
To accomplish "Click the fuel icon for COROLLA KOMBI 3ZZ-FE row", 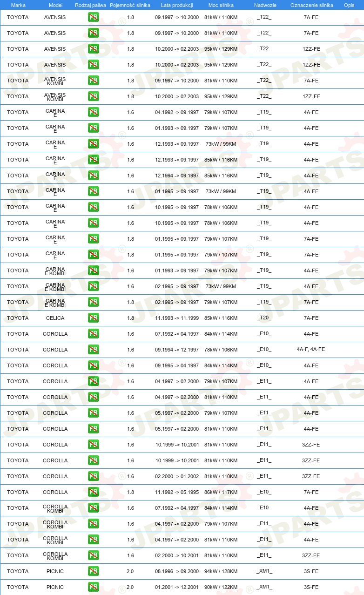I will pos(93,555).
